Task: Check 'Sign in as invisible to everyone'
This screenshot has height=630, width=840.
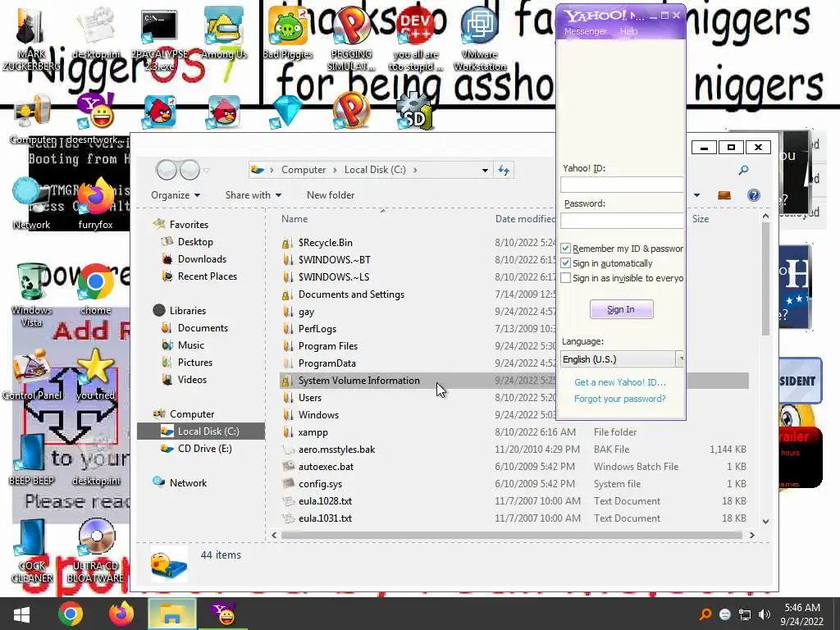Action: 565,278
